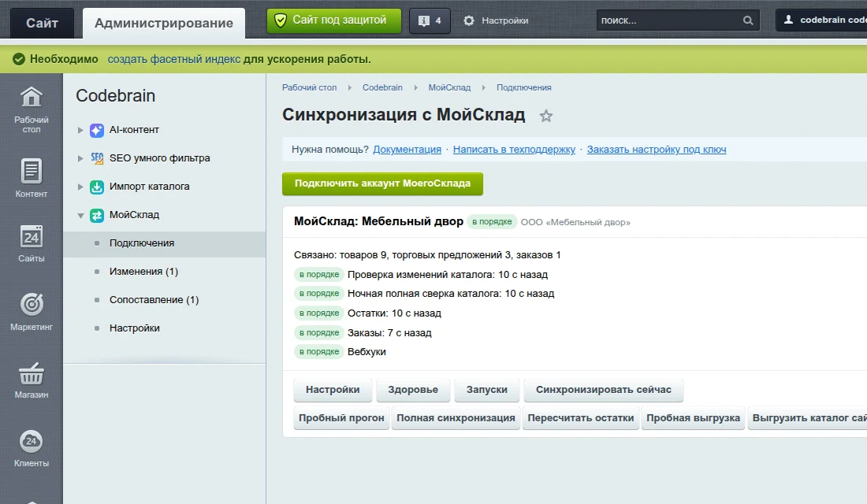
Task: Open the Контент section icon
Action: (32, 172)
